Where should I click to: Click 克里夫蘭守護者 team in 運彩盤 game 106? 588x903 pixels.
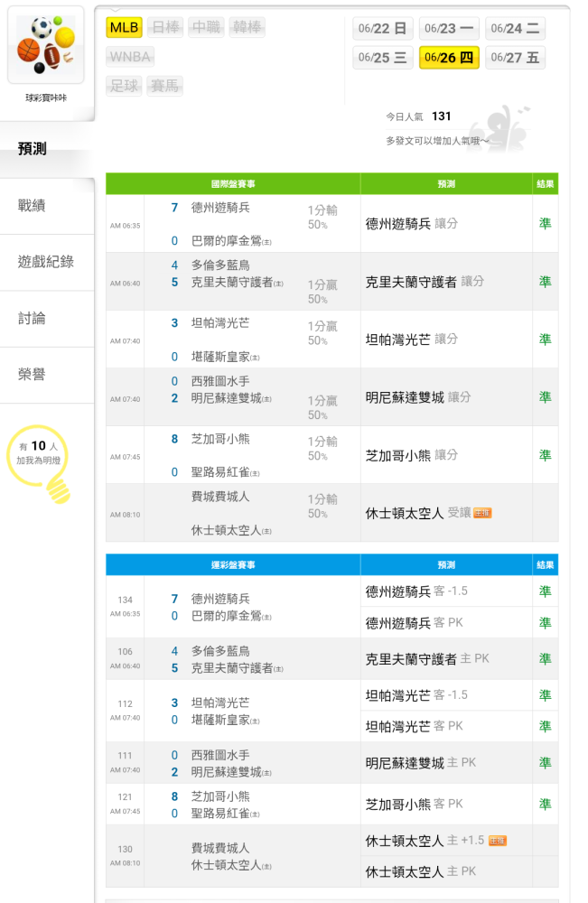(232, 668)
